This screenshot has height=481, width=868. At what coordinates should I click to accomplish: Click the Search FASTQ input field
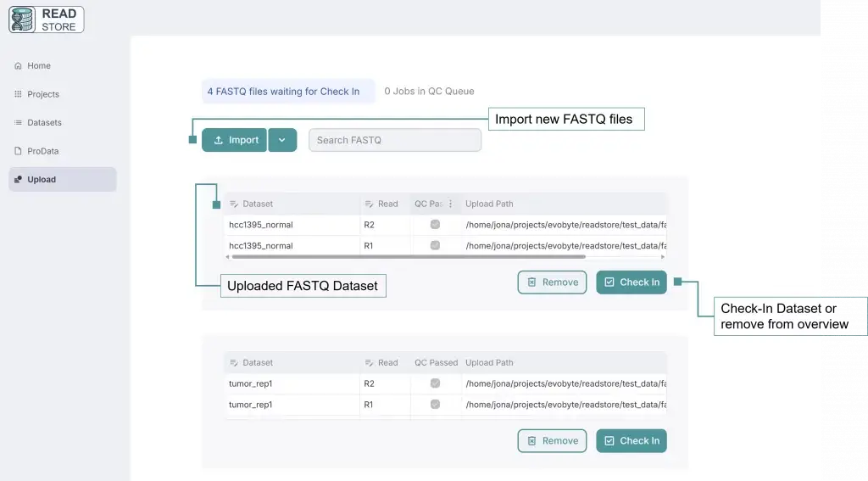[x=394, y=140]
